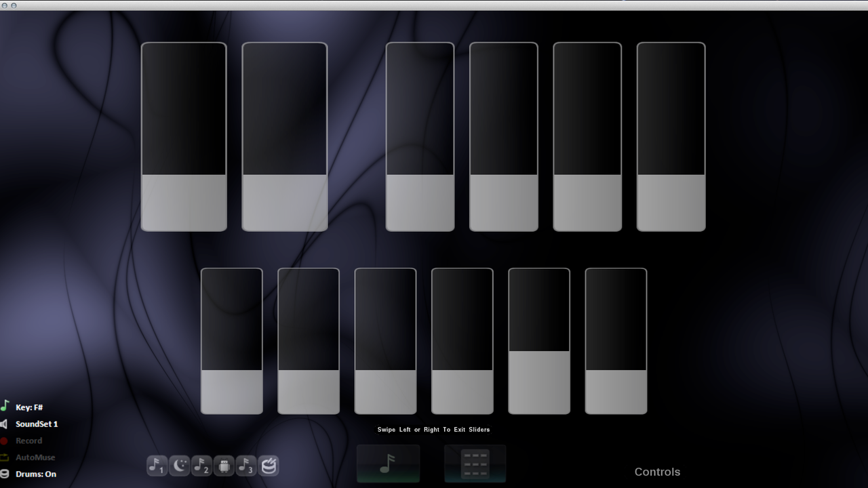Select the Android robot icon
868x488 pixels.
pyautogui.click(x=224, y=466)
